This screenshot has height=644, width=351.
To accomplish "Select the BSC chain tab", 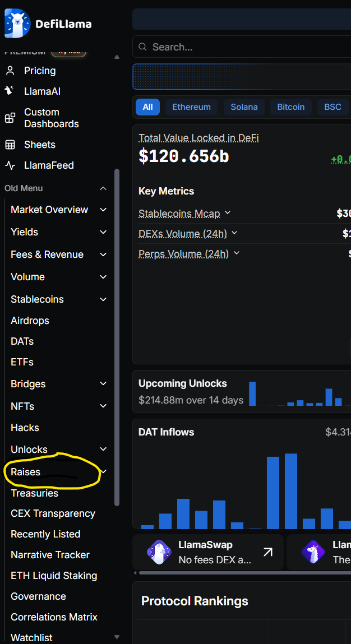I will point(333,107).
